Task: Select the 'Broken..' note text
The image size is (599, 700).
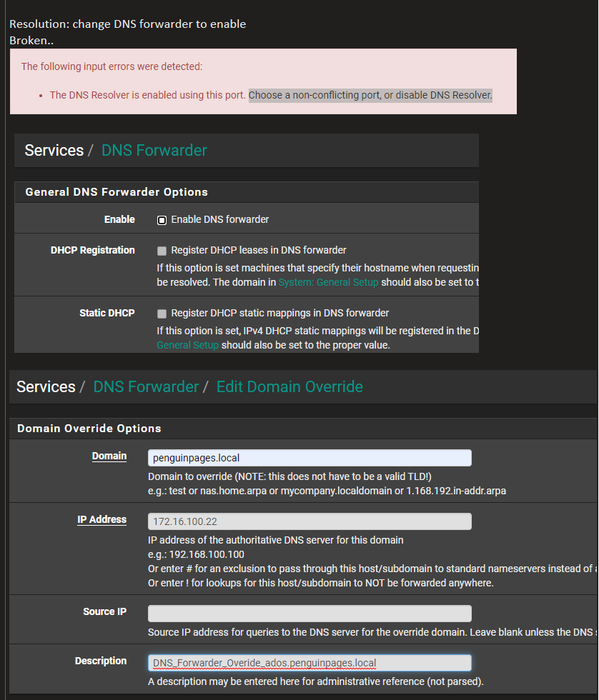Action: 31,41
